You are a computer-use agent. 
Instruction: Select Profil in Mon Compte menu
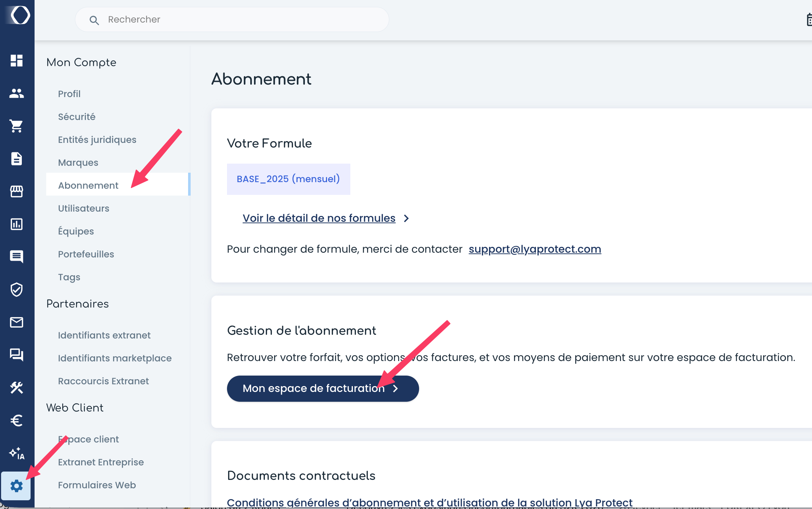[x=69, y=94]
